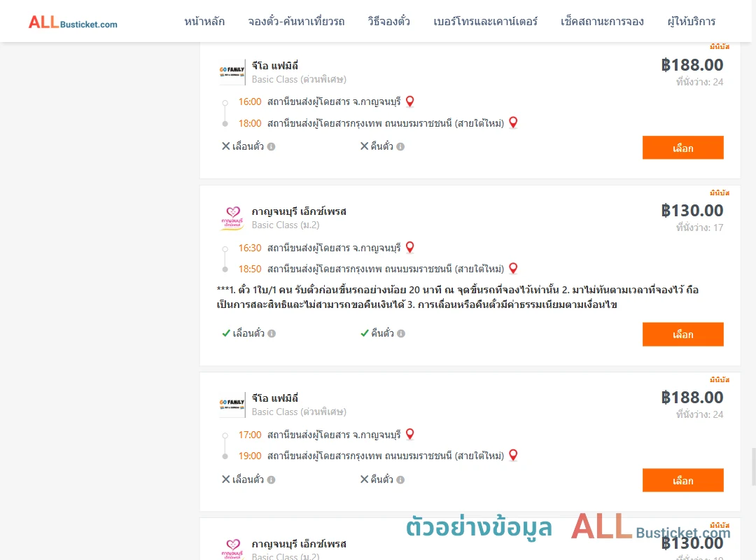756x560 pixels.
Task: Click ฿188.00 price of 16:00 trip
Action: point(692,64)
